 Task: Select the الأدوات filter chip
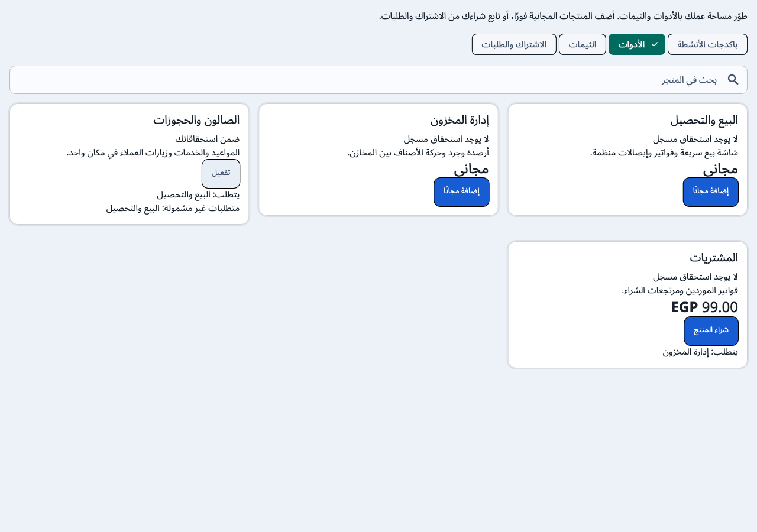tap(637, 44)
